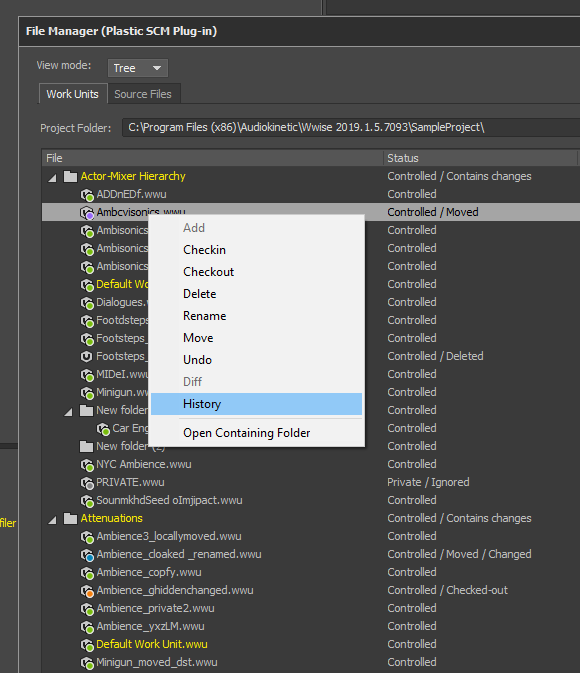Click the 'Controlled / Checked-out' status text
The height and width of the screenshot is (673, 580).
click(447, 591)
